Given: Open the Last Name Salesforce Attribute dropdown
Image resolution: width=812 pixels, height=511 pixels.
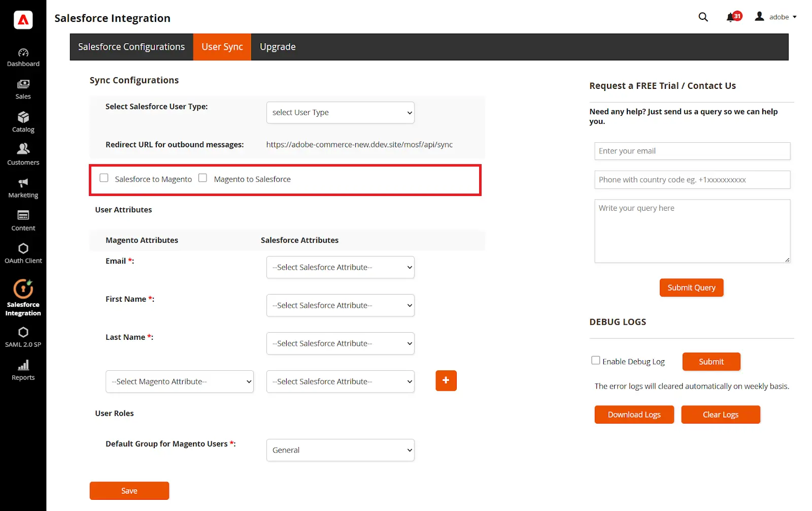Looking at the screenshot, I should tap(341, 343).
